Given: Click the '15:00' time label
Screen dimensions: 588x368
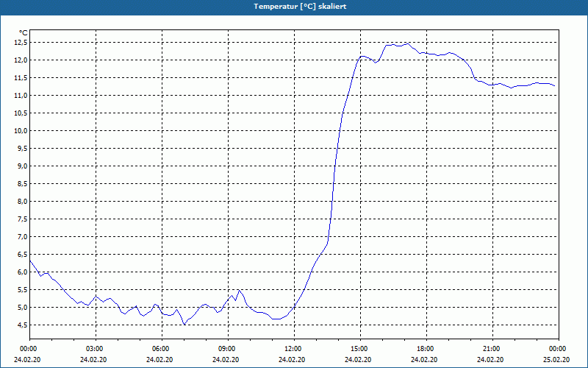Looking at the screenshot, I should (360, 349).
